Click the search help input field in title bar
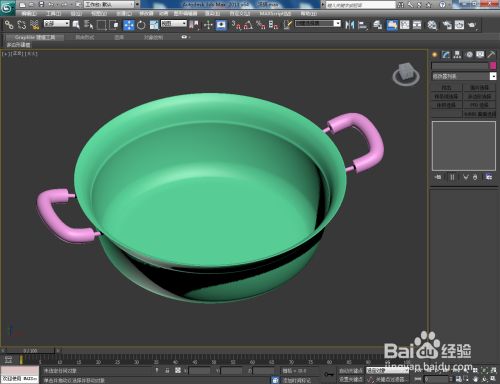The height and width of the screenshot is (384, 500). (x=361, y=5)
